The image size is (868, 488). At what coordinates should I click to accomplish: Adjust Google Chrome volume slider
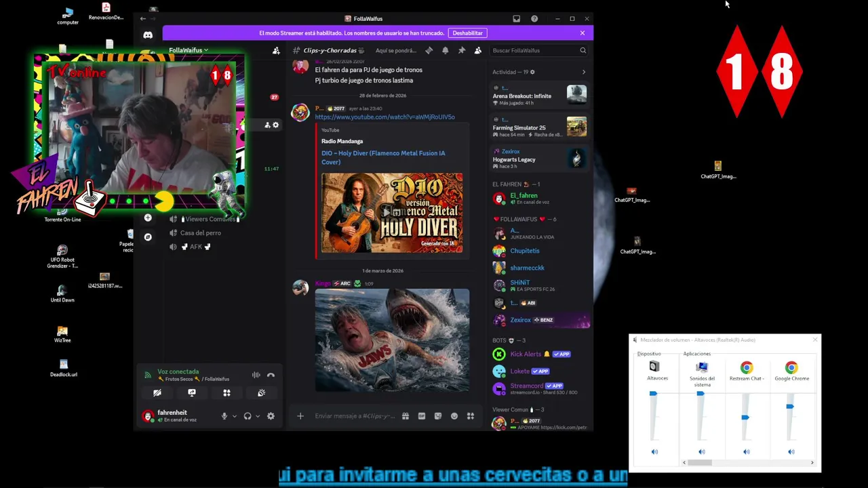click(790, 407)
